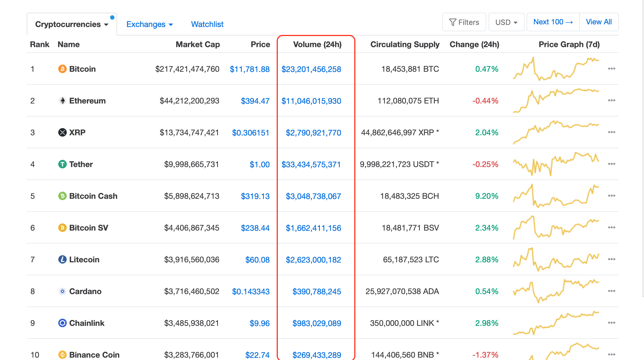Open the three-dot options for Tether row

[x=612, y=164]
